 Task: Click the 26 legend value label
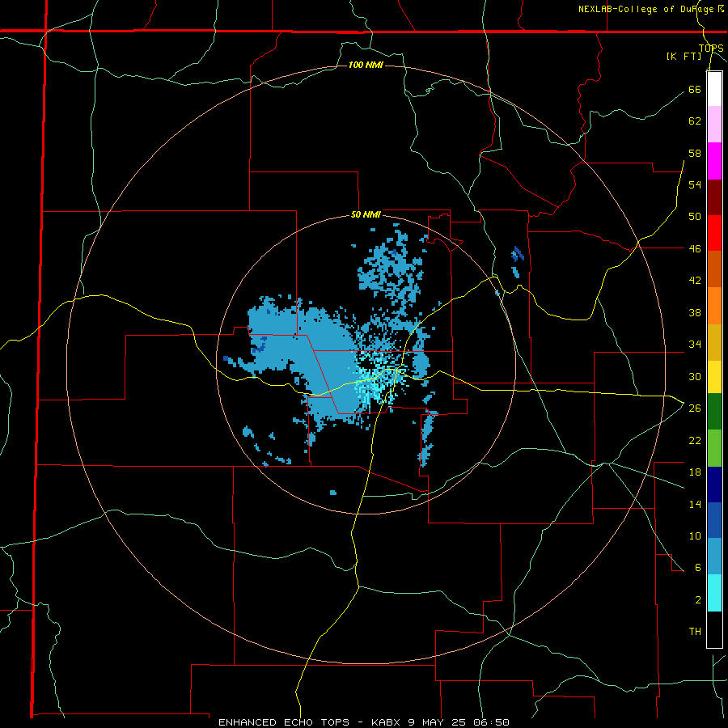point(695,408)
